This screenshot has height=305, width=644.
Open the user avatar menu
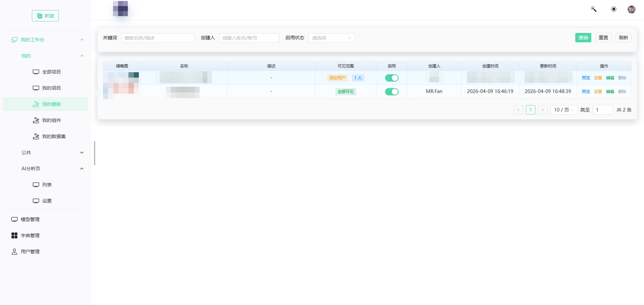[x=631, y=9]
